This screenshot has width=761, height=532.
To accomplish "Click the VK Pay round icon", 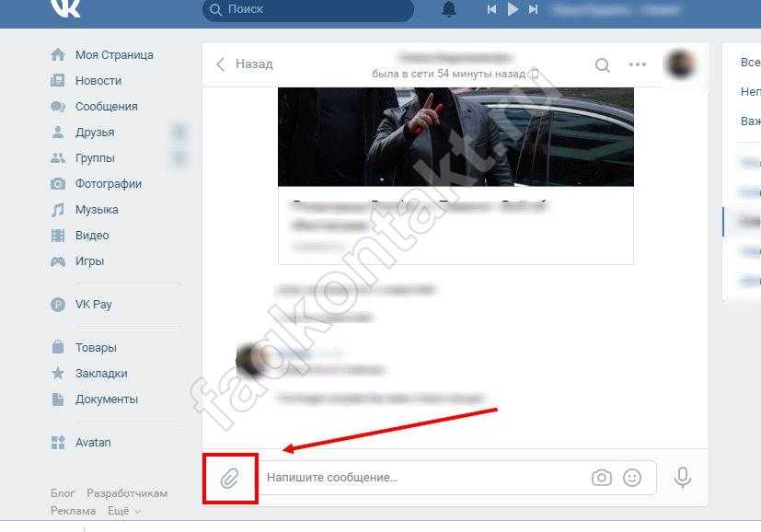I will click(x=58, y=305).
